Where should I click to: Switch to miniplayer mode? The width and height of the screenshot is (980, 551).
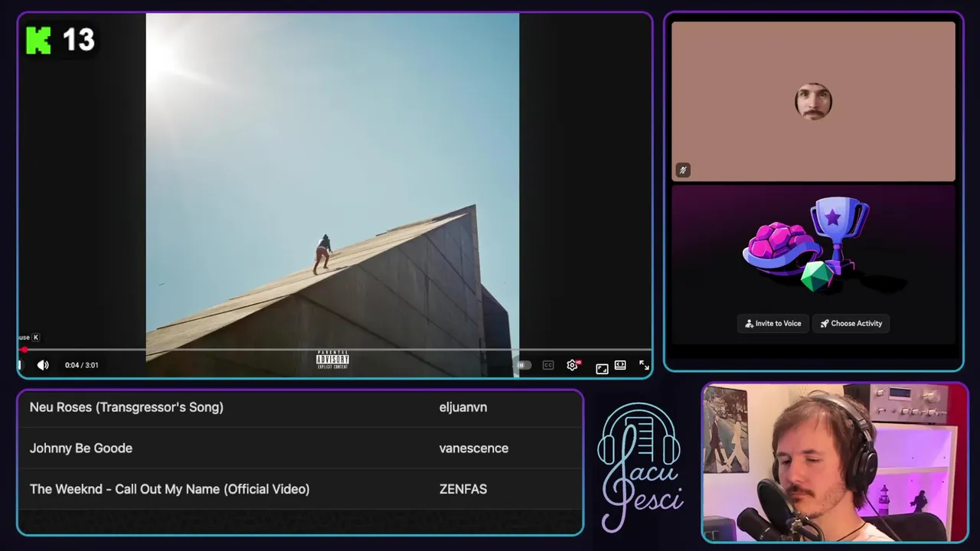(x=603, y=368)
